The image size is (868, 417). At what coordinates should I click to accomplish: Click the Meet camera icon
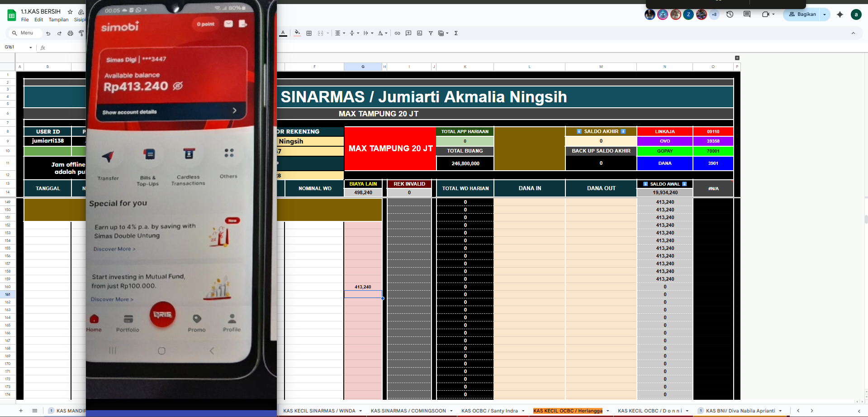click(x=765, y=14)
